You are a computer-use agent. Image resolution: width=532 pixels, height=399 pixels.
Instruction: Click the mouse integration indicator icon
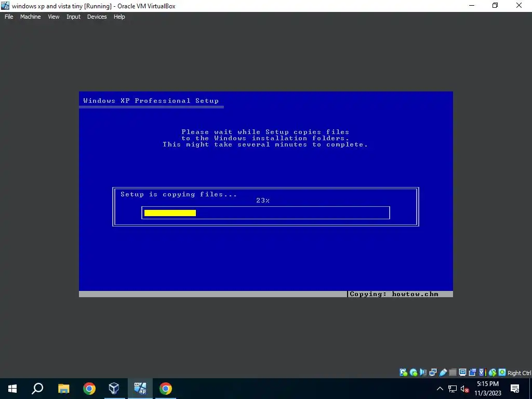click(493, 373)
